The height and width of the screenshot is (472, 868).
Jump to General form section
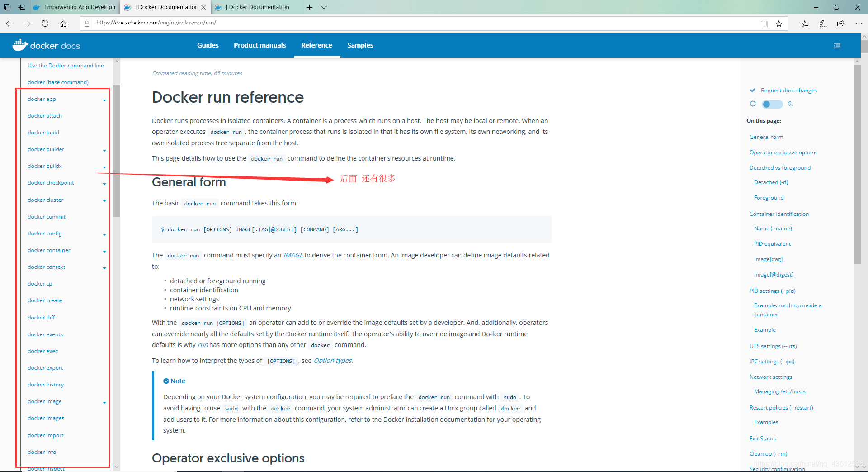tap(766, 137)
